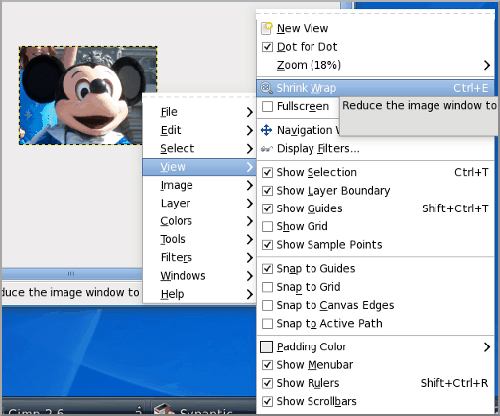Screen dimensions: 500x416
Task: Open the Help menu entry
Action: [x=199, y=294]
